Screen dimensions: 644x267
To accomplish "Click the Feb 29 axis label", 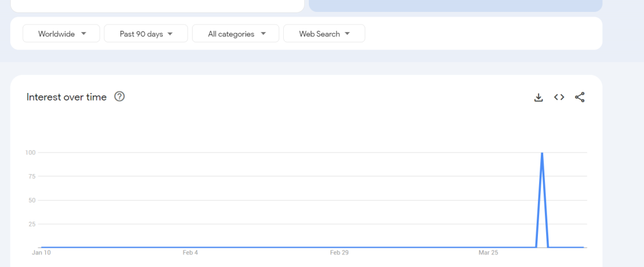I will pos(339,253).
